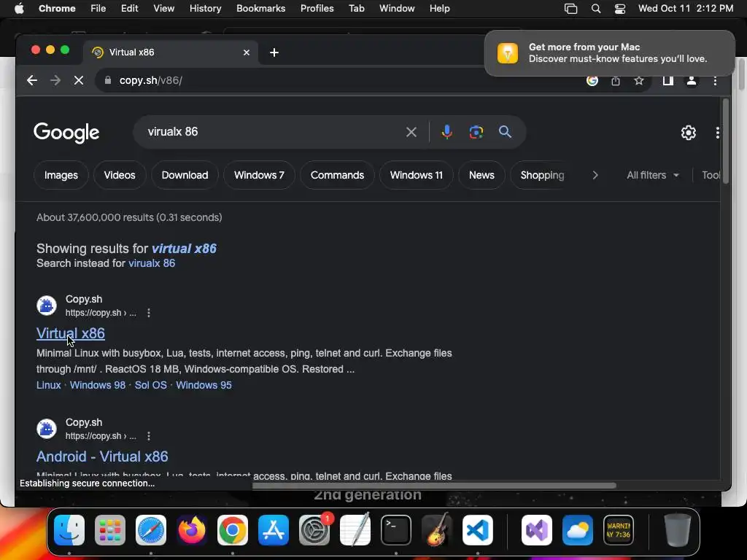Open options for the Android Virtual x86 result
Image resolution: width=747 pixels, height=560 pixels.
coord(149,436)
